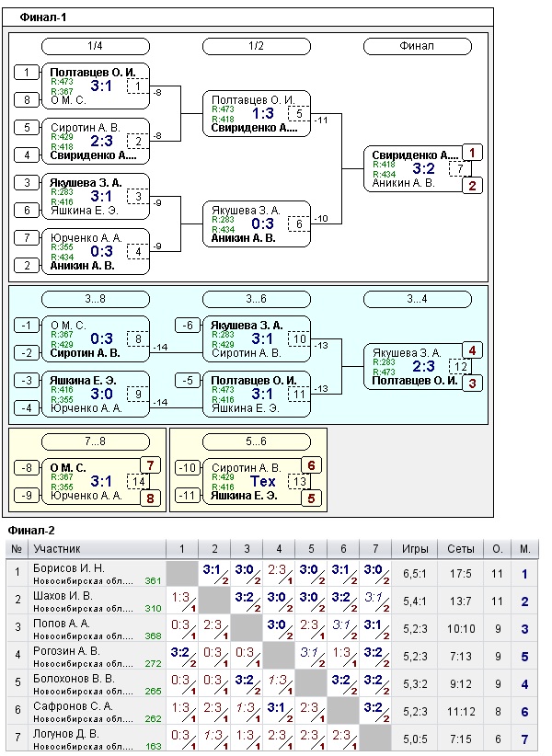The height and width of the screenshot is (756, 552).
Task: Click the Тех result in the 5...6 match
Action: click(262, 481)
